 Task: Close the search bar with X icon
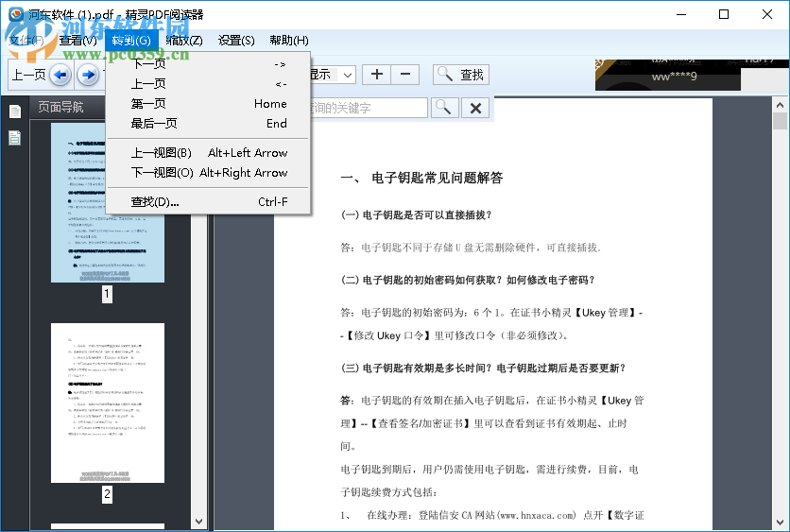475,108
